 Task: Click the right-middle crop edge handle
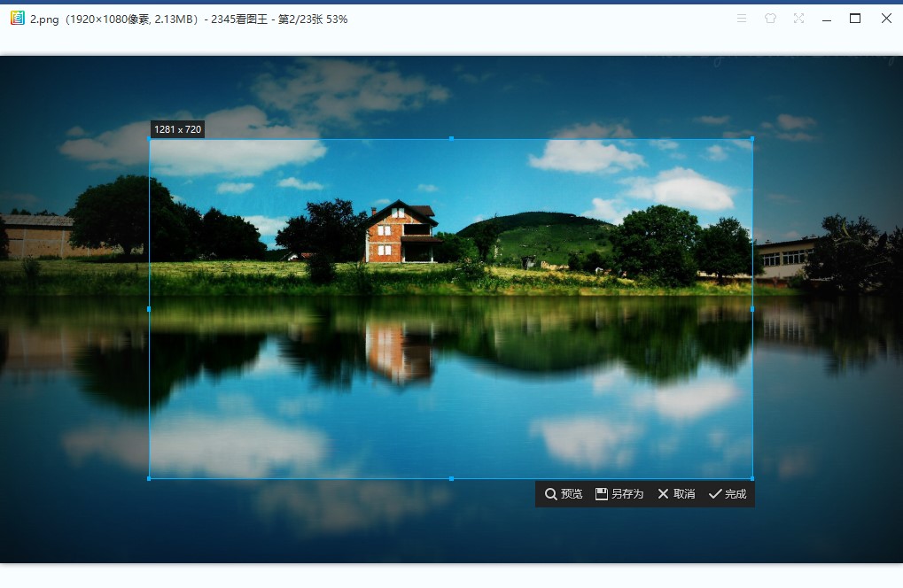752,309
